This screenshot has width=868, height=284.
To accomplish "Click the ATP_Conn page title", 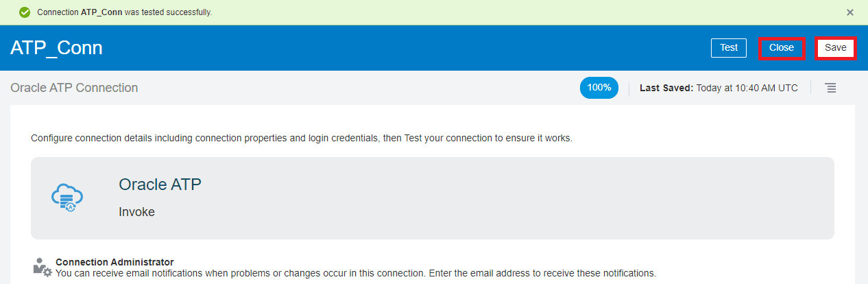I will (56, 48).
